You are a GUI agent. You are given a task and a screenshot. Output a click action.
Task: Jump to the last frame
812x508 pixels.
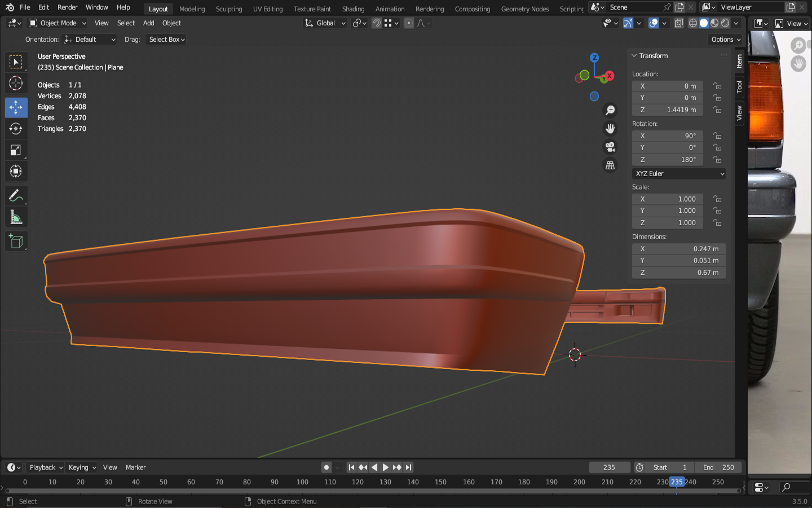(x=408, y=467)
